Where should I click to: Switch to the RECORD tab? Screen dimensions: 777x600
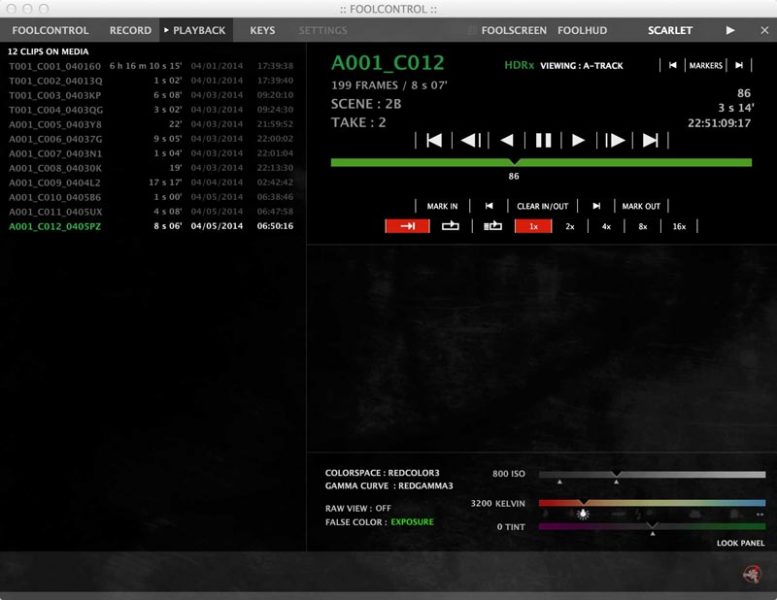[x=130, y=30]
